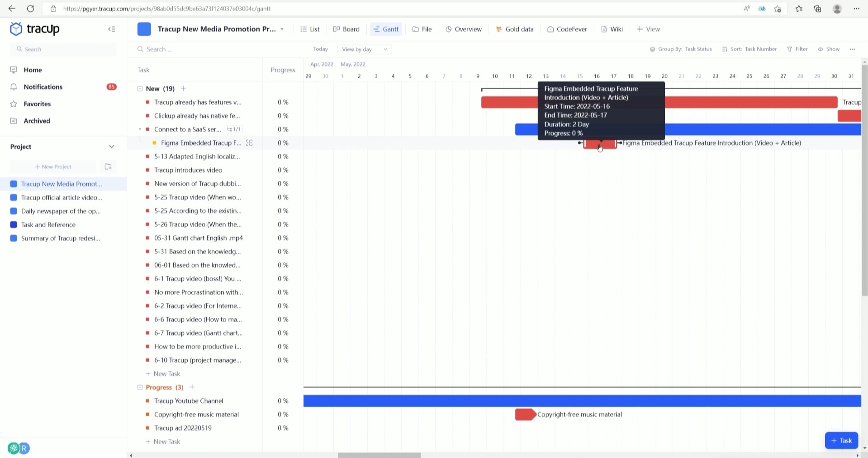868x458 pixels.
Task: Collapse the left sidebar
Action: (111, 29)
